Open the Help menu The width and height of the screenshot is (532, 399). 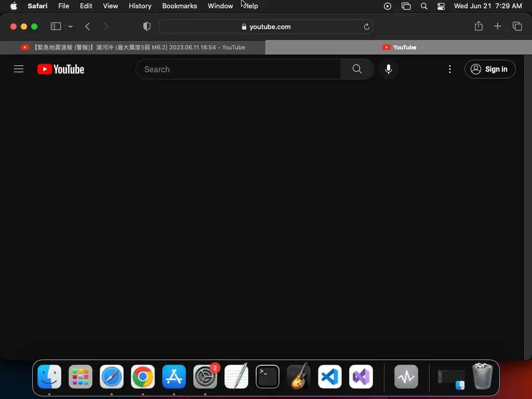point(251,6)
